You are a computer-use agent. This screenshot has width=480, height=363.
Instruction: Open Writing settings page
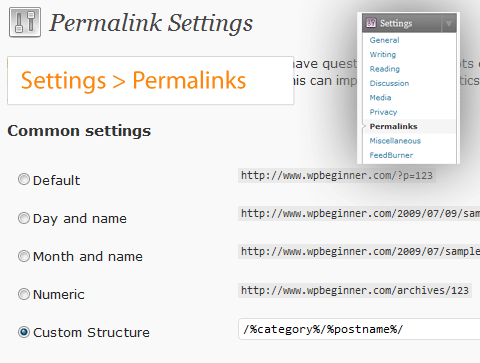click(x=383, y=54)
